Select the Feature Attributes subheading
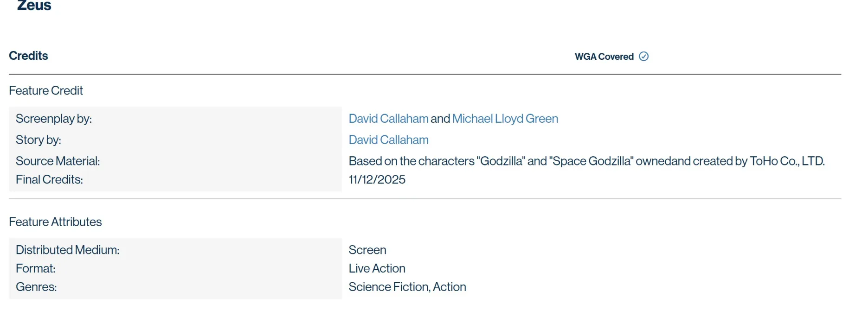 pyautogui.click(x=55, y=222)
